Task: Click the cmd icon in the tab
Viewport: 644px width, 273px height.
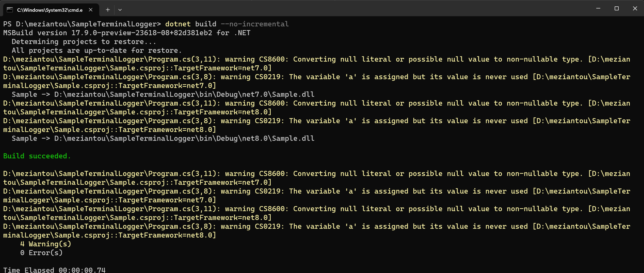Action: click(x=10, y=10)
